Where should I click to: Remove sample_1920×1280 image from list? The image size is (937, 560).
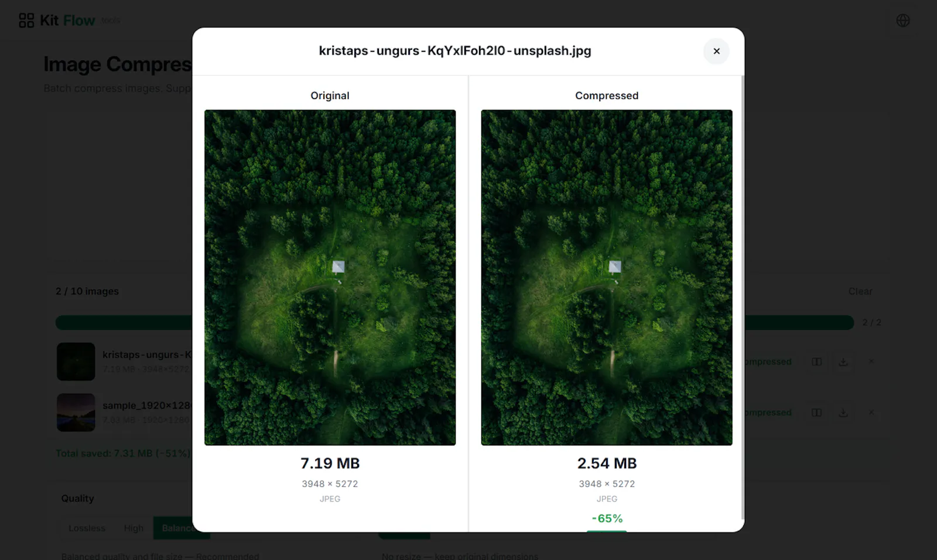[871, 413]
